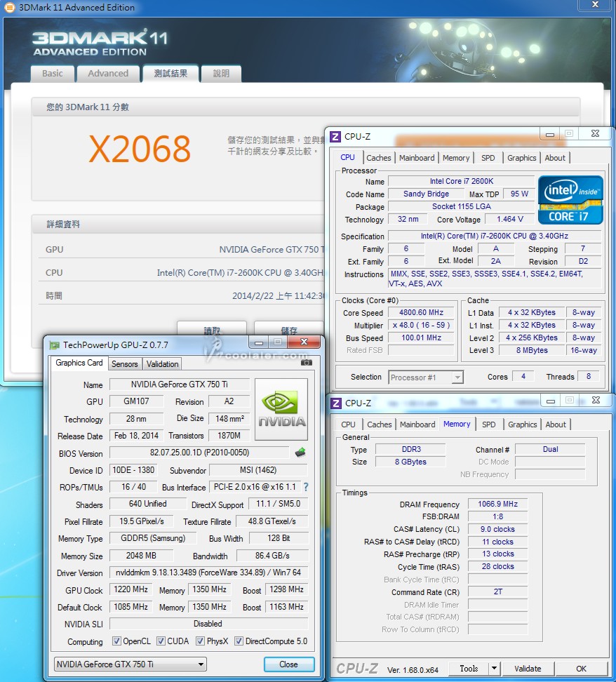Click the Subvendor value MSI (1462)
This screenshot has width=616, height=682.
click(258, 470)
